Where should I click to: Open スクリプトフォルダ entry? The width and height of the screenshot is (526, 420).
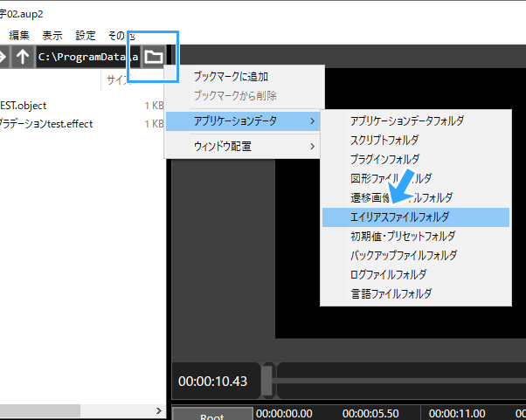pyautogui.click(x=416, y=140)
